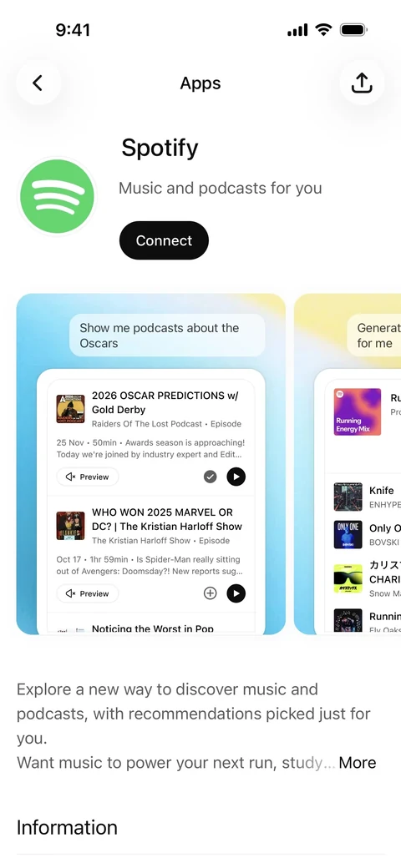401x868 pixels.
Task: Add Kristian Harloff episode with plus icon
Action: tap(210, 593)
